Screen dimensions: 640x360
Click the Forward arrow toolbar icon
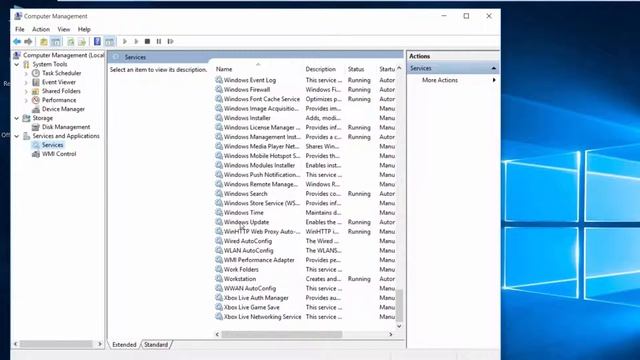pyautogui.click(x=28, y=41)
